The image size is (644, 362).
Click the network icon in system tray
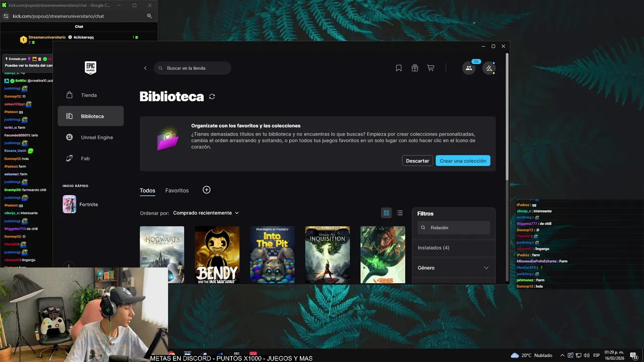tap(579, 355)
